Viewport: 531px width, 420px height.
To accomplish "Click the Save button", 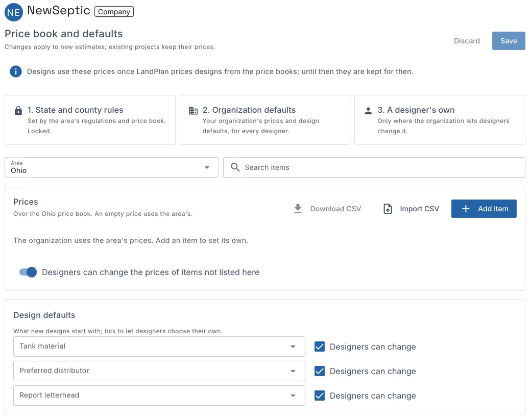I will [x=509, y=41].
